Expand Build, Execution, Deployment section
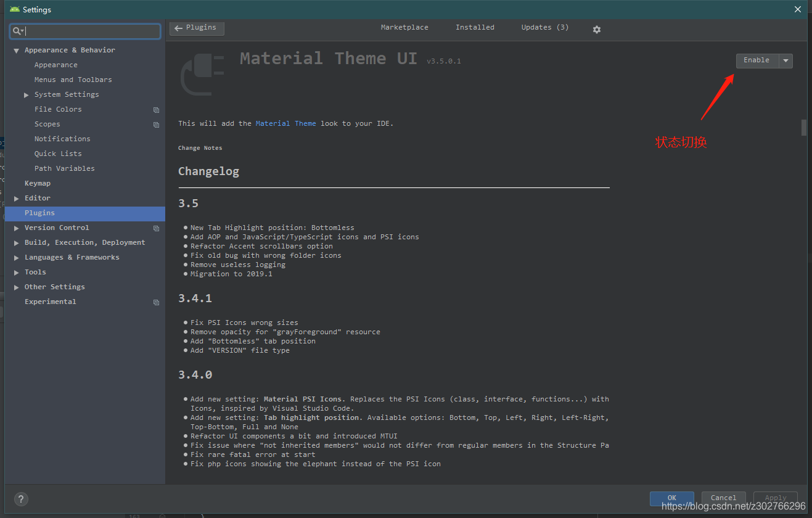Screen dimensions: 812x518 click(17, 243)
